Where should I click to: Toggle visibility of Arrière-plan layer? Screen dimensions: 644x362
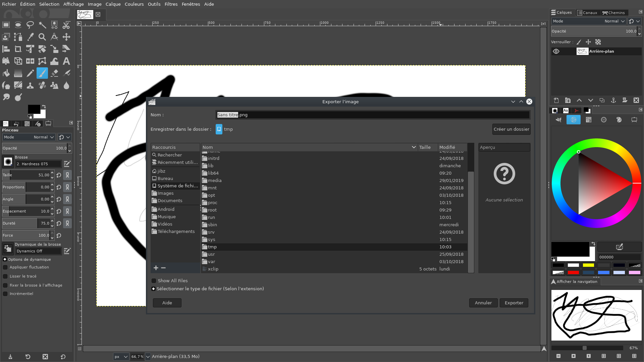point(556,51)
